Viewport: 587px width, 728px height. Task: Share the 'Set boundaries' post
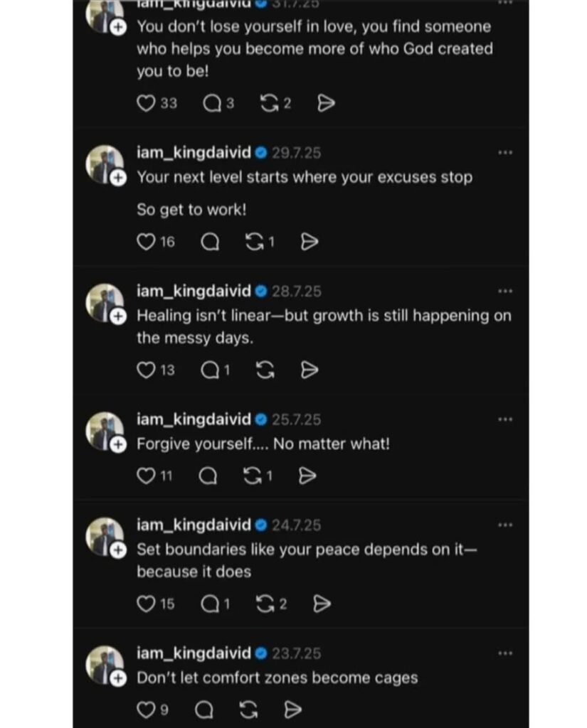[322, 604]
